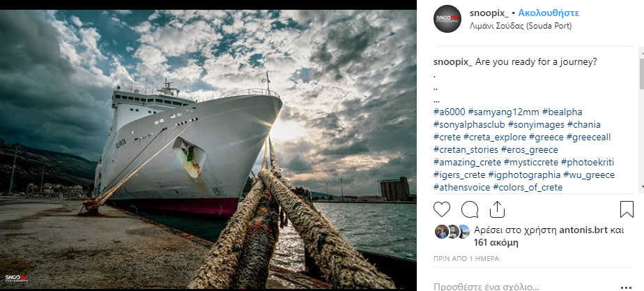Follow snoopix_ via Ακολουθήστε link
This screenshot has height=291, width=644.
(x=549, y=13)
